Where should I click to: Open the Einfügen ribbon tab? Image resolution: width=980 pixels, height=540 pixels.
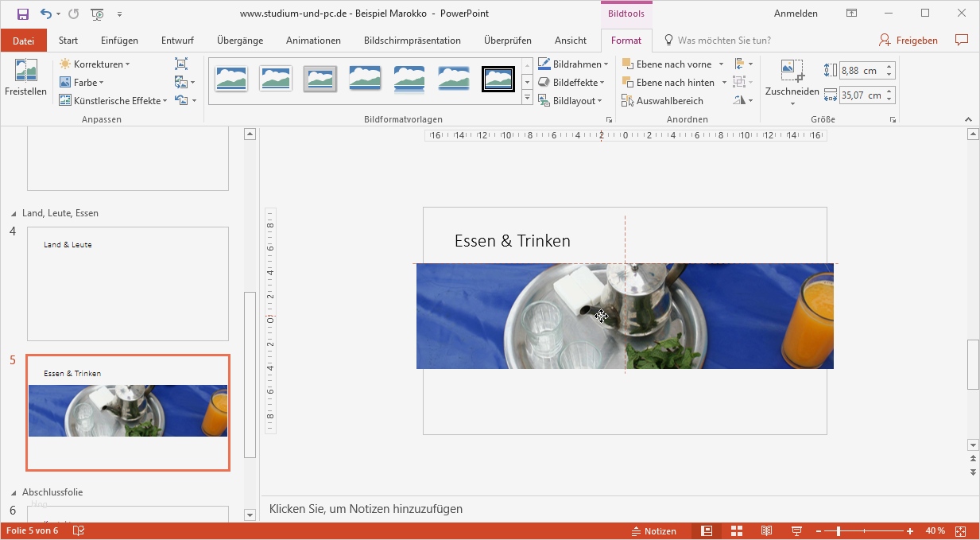[x=119, y=41]
